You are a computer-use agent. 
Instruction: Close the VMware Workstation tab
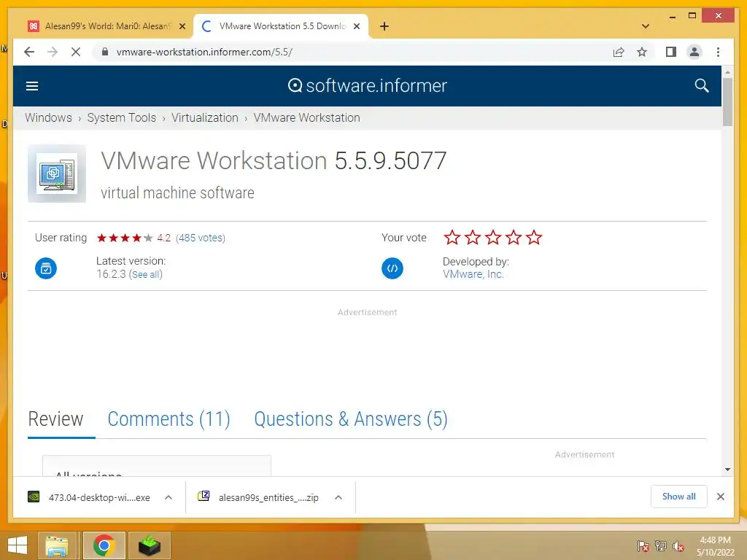[356, 27]
